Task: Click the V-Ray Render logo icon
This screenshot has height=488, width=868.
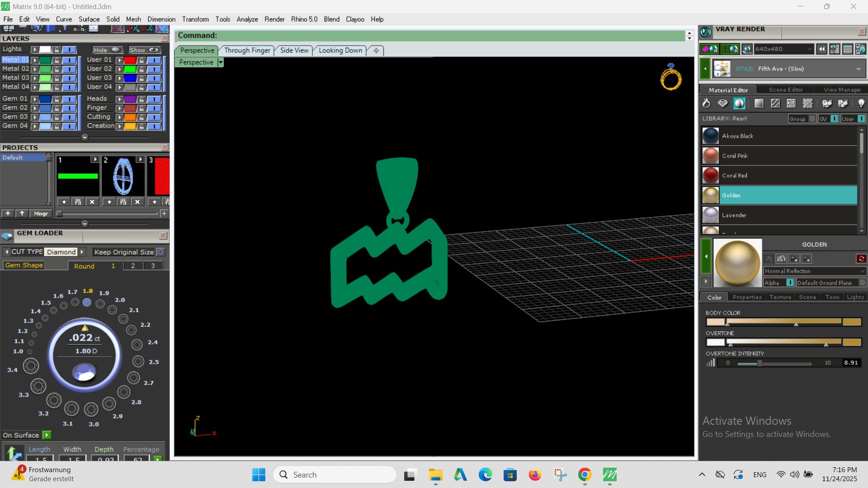Action: (706, 32)
